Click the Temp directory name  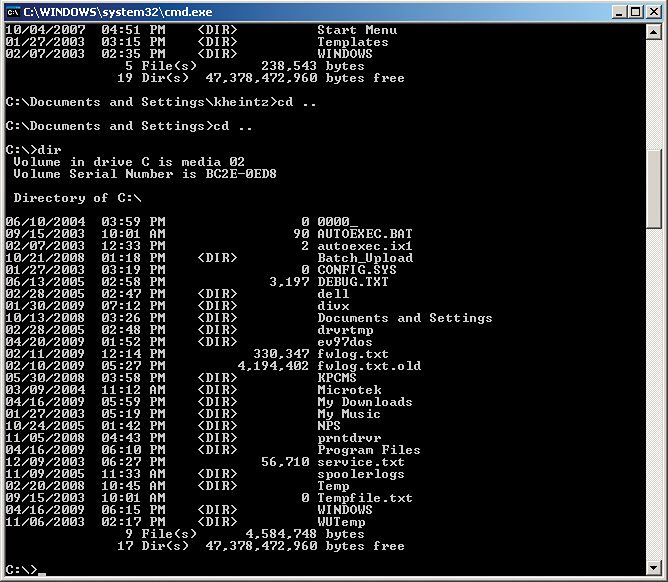[333, 486]
